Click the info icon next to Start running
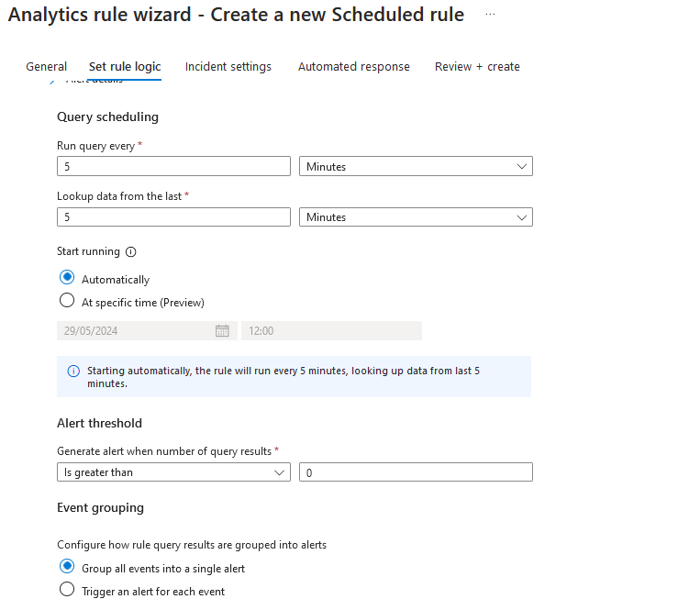 coord(130,252)
